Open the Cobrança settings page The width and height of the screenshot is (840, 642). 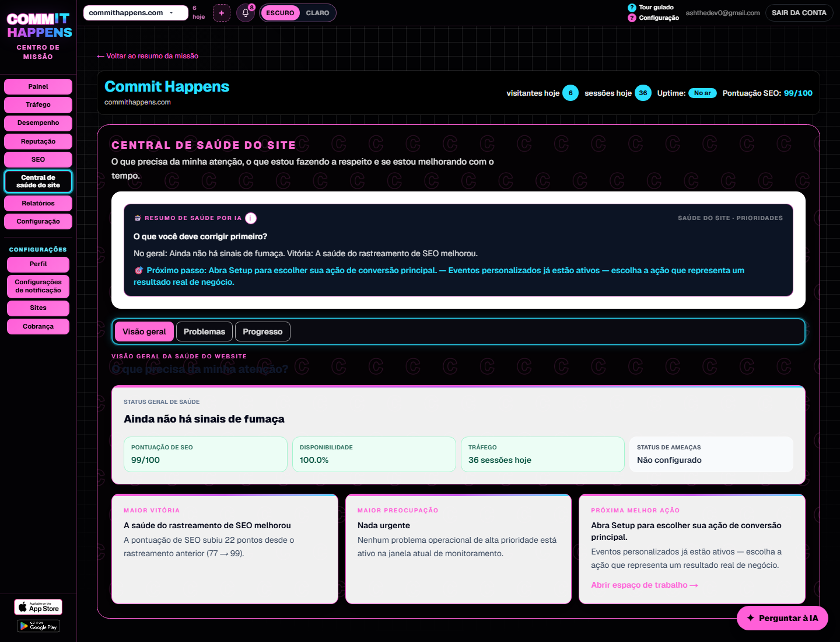38,326
